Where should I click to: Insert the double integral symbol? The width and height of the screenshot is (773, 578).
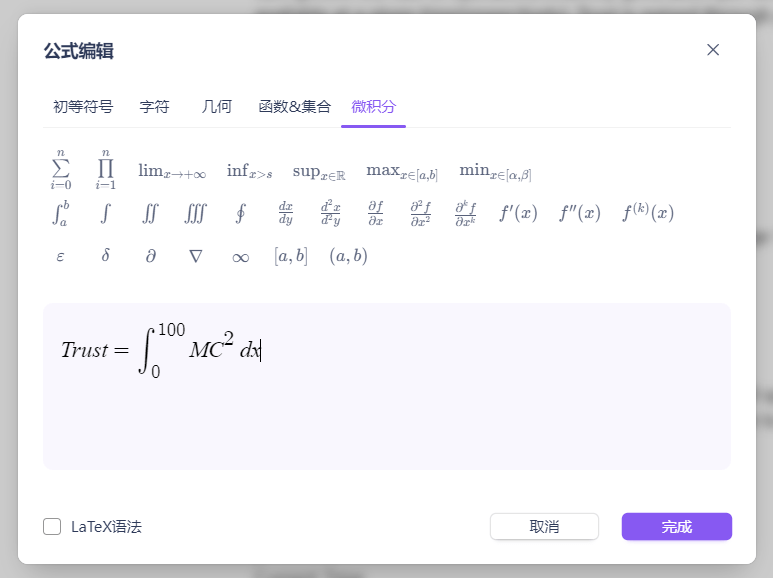coord(150,213)
